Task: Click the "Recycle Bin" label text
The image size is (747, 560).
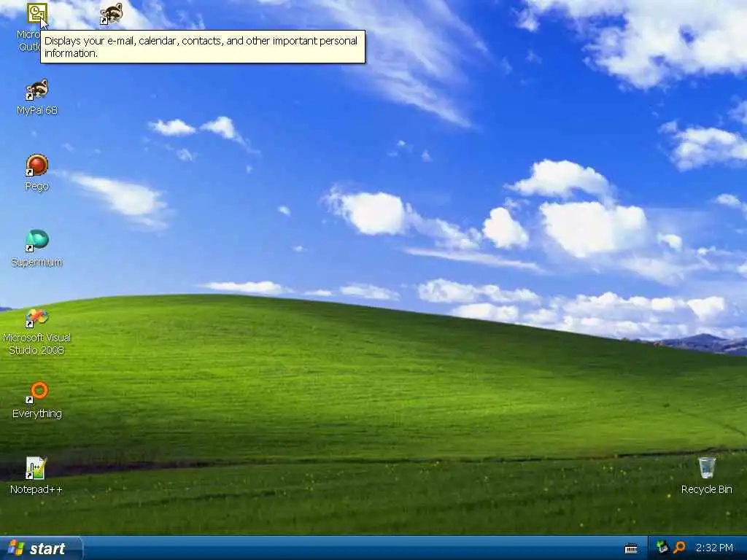Action: coord(706,489)
